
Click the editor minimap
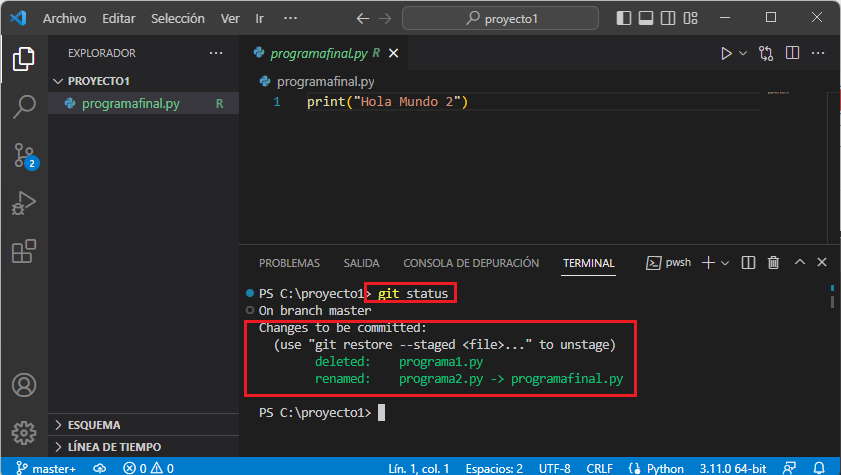point(778,93)
